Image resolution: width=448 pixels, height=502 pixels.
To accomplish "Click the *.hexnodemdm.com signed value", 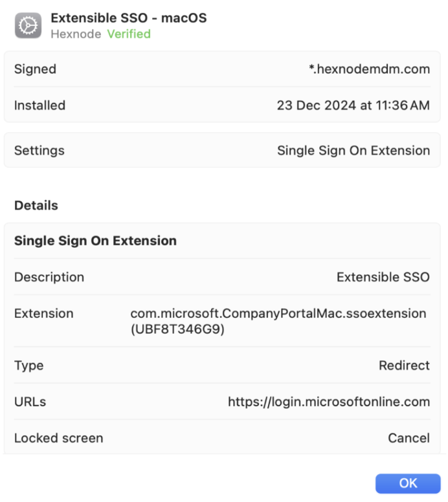I will click(x=371, y=69).
